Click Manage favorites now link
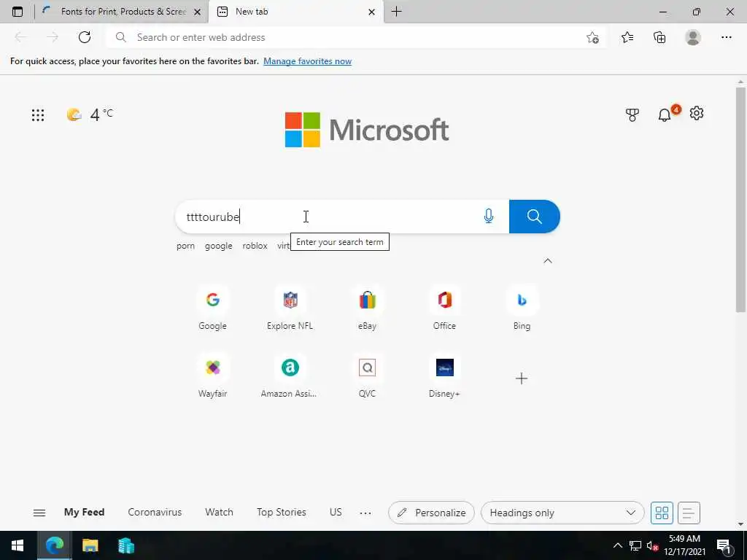The image size is (747, 560). coord(307,61)
